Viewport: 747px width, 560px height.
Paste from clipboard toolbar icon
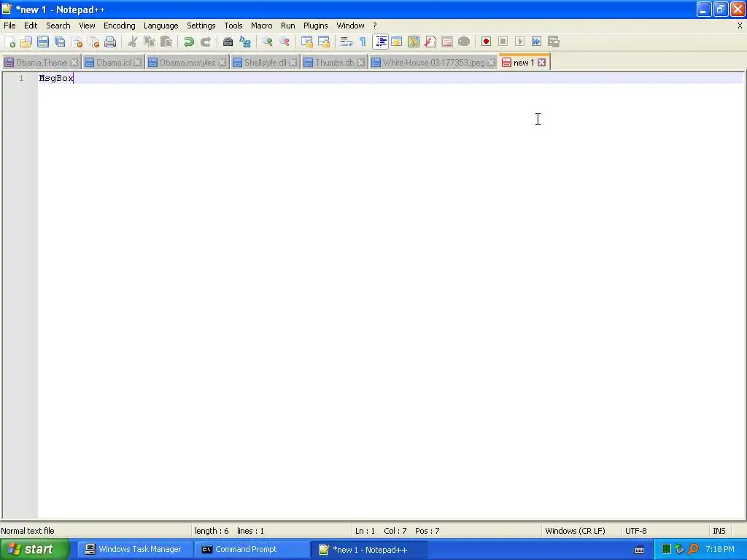click(x=166, y=42)
